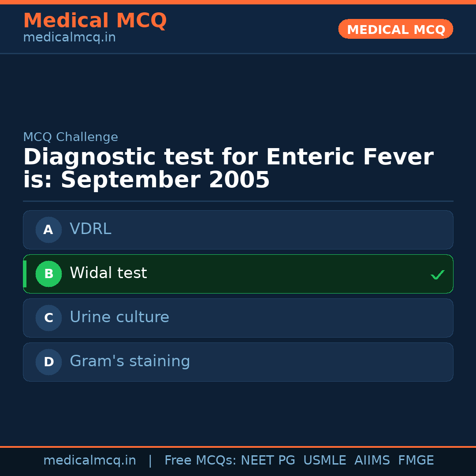Open the medicalmcq.in link under the header title
Viewport: 476px width, 476px height.
(x=69, y=37)
